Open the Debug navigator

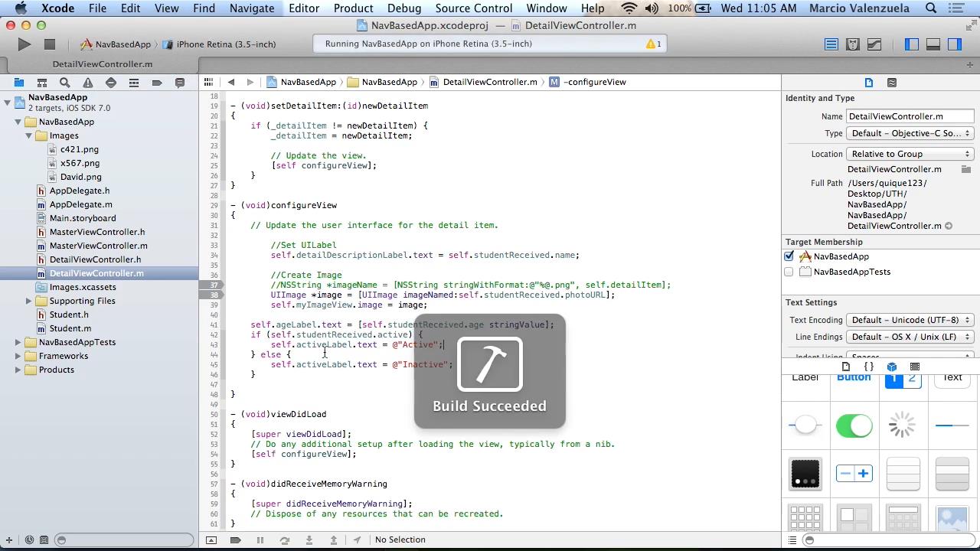tap(134, 82)
